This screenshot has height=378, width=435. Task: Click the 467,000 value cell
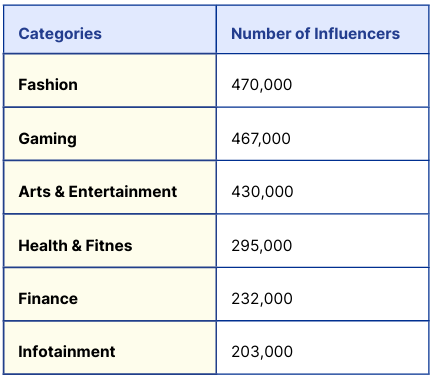pos(323,134)
